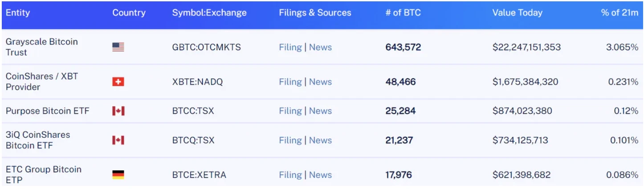This screenshot has width=644, height=189.
Task: Click Canadian flag beside Purpose Bitcoin ETF
Action: 118,111
